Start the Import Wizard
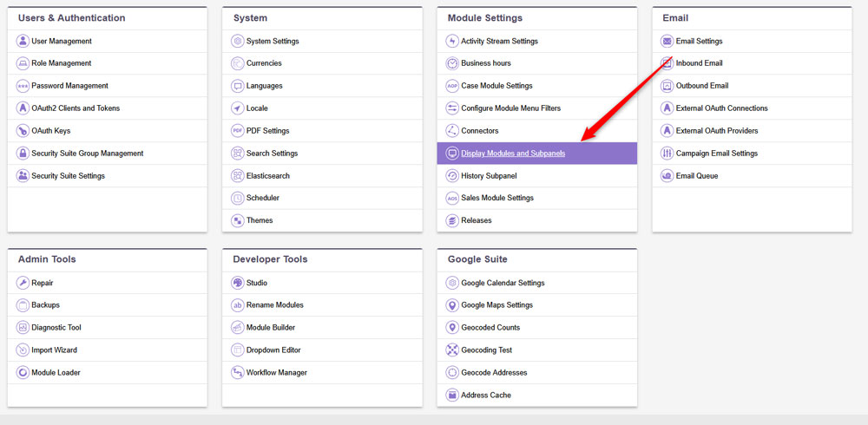Image resolution: width=868 pixels, height=425 pixels. (54, 350)
